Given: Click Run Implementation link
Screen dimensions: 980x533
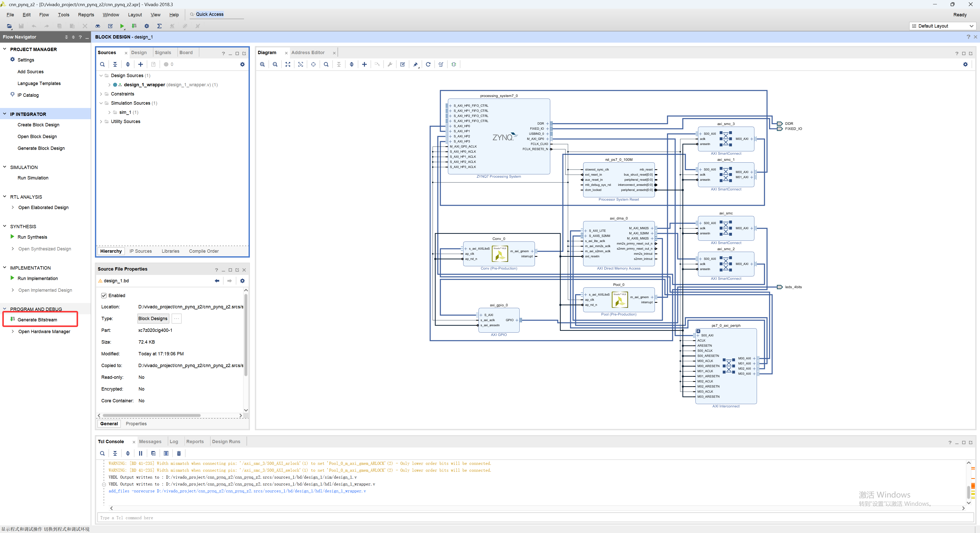Looking at the screenshot, I should (x=38, y=278).
